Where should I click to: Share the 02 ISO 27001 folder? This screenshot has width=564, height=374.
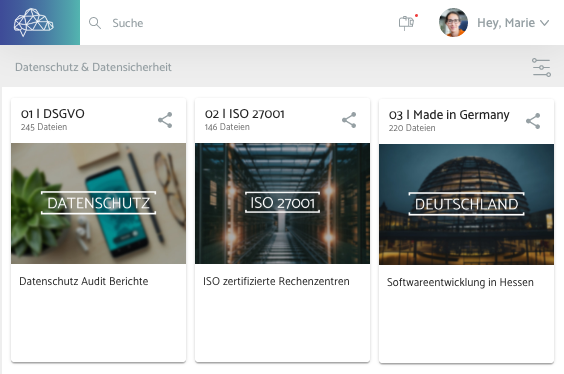349,120
